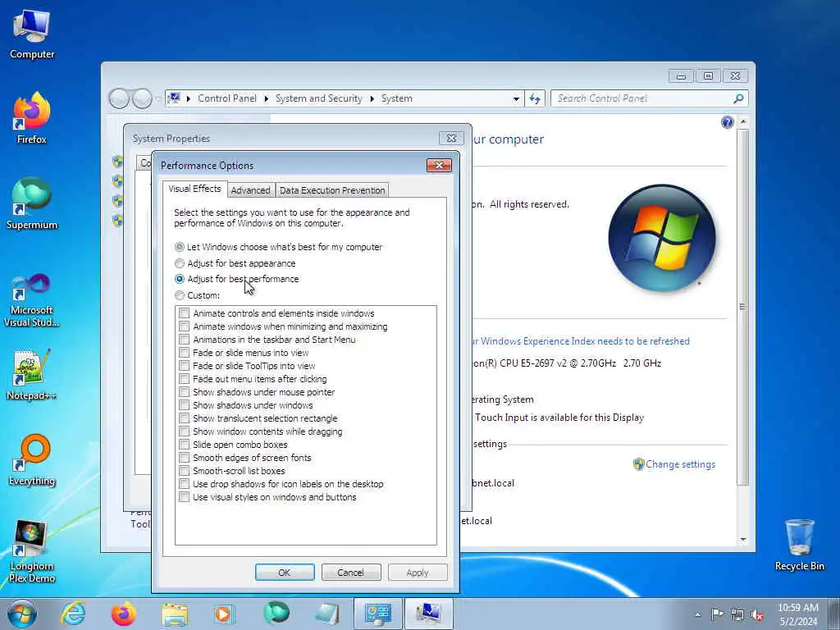Viewport: 840px width, 630px height.
Task: Open Microsoft Visual Studio desktop shortcut
Action: pos(32,300)
